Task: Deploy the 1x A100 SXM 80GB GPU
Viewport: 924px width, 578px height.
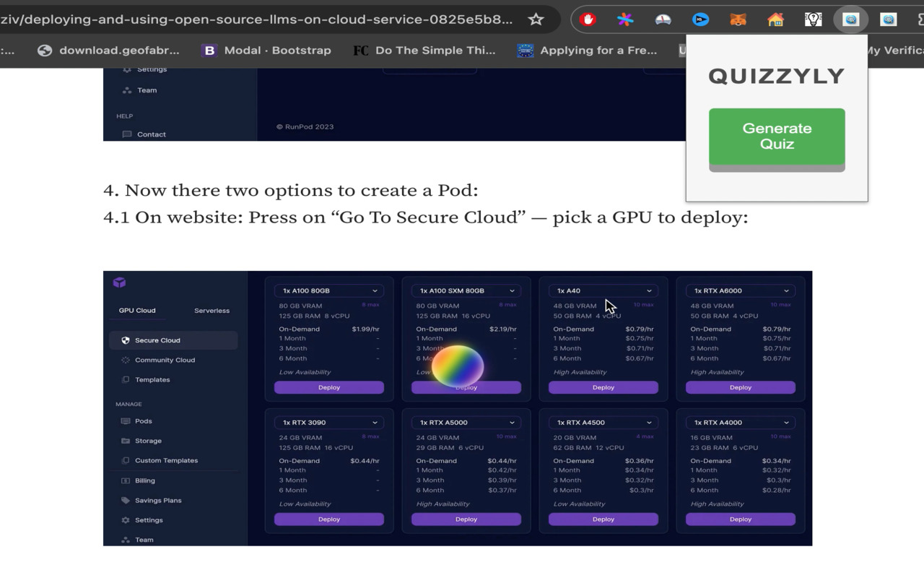Action: tap(466, 387)
